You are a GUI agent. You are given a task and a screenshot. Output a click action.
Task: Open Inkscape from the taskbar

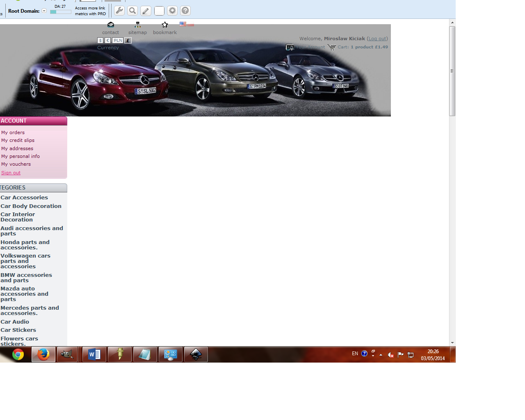click(x=196, y=354)
